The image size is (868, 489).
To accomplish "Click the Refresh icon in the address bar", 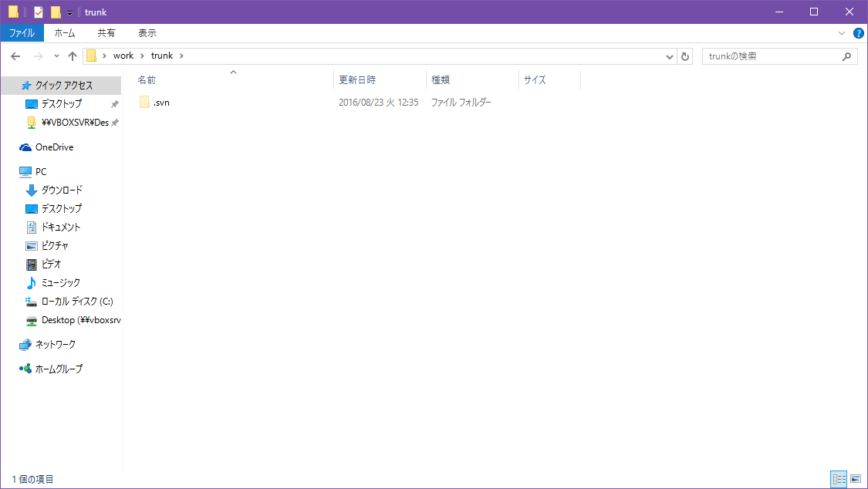I will [x=685, y=56].
